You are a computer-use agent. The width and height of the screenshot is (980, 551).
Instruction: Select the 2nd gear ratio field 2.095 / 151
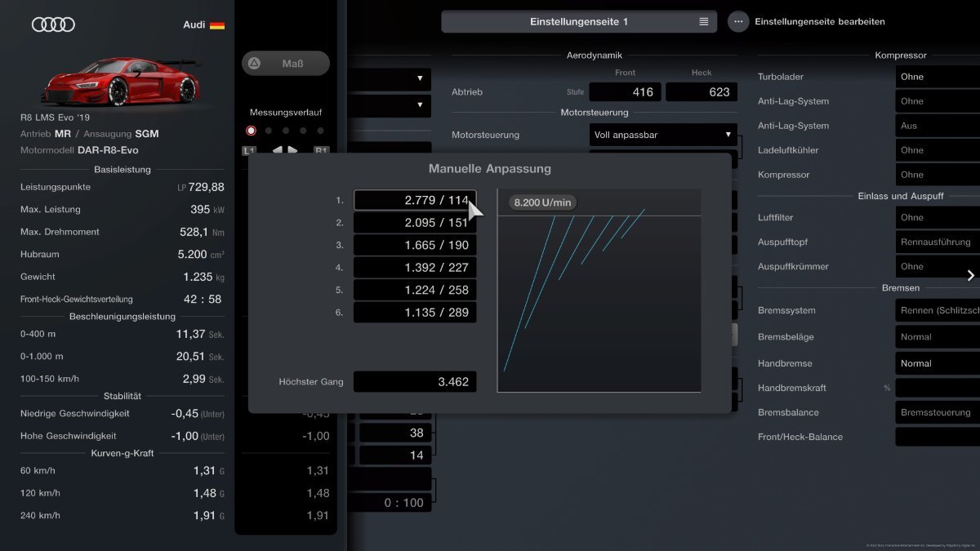coord(415,222)
